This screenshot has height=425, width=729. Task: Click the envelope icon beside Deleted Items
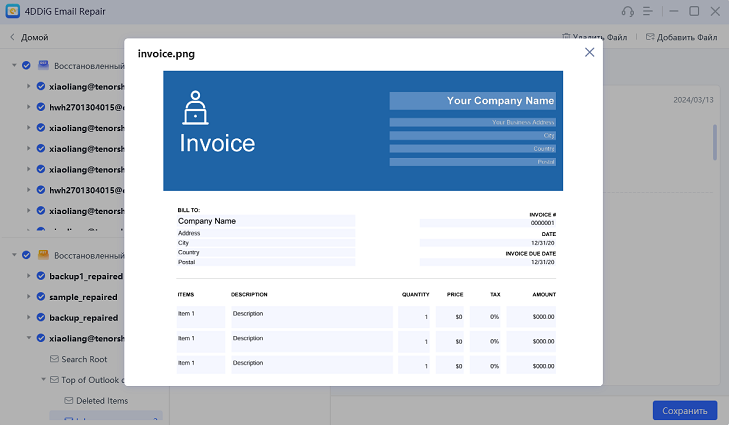pos(69,401)
